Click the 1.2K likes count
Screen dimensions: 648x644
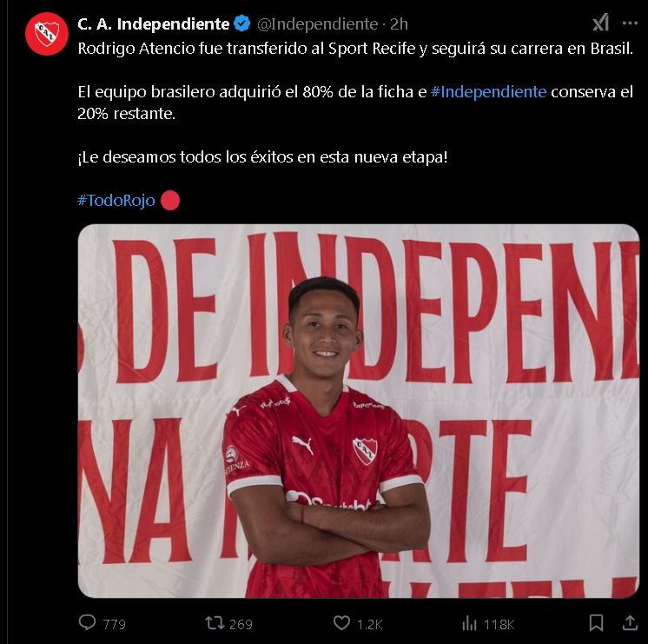[x=369, y=624]
